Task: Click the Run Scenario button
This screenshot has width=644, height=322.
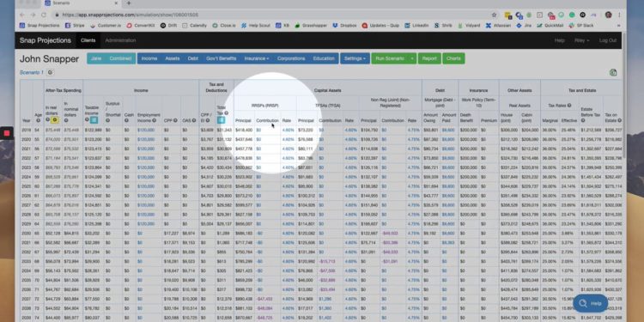Action: [x=390, y=58]
